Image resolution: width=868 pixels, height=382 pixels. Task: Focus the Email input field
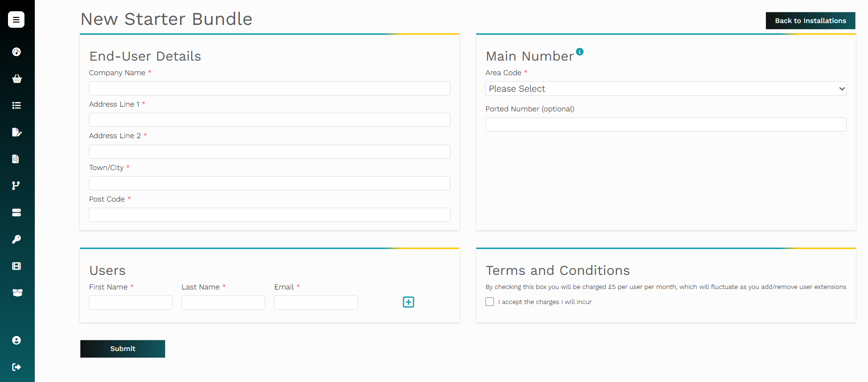point(316,303)
